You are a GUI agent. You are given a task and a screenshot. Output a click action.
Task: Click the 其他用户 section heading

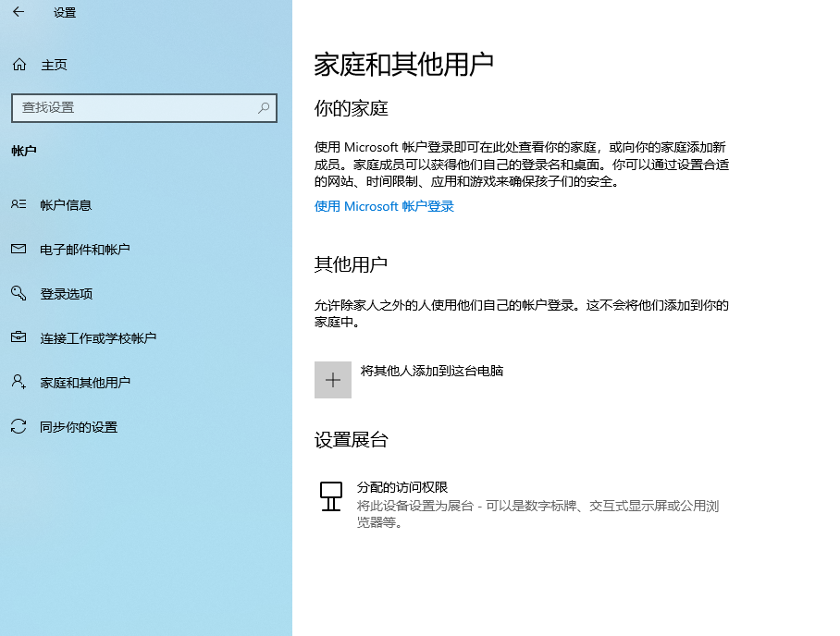pos(351,264)
